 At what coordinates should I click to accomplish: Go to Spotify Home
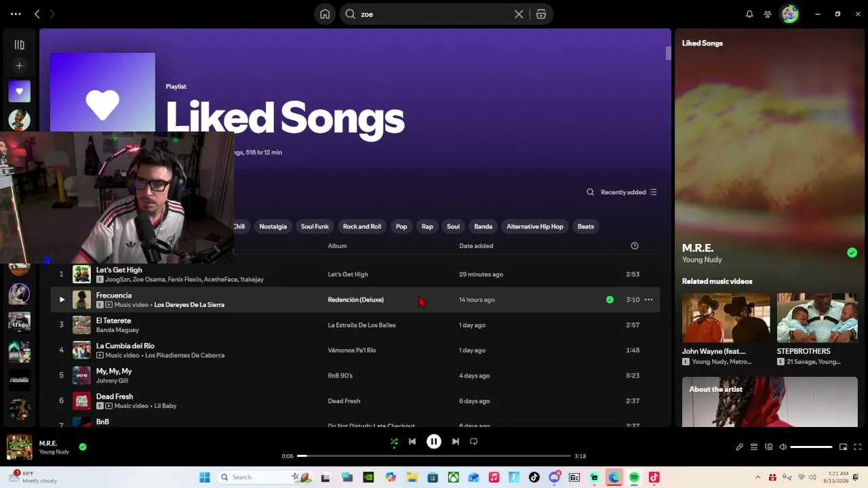pos(325,14)
